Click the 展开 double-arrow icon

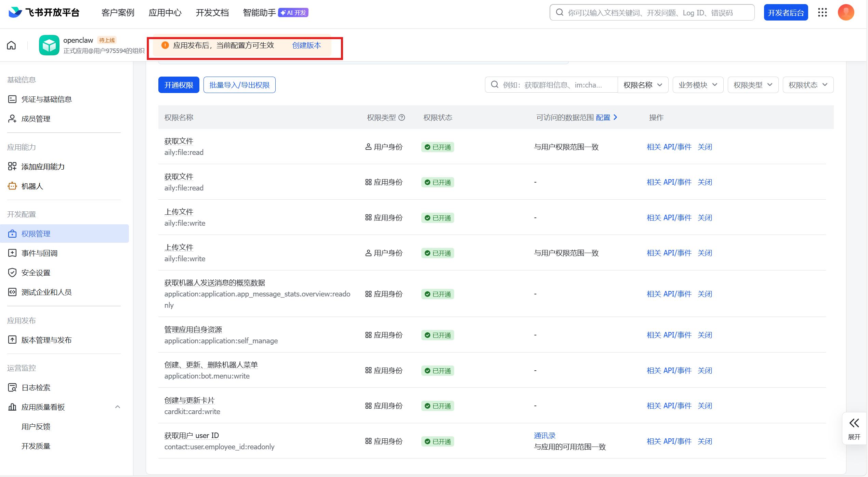(x=854, y=423)
